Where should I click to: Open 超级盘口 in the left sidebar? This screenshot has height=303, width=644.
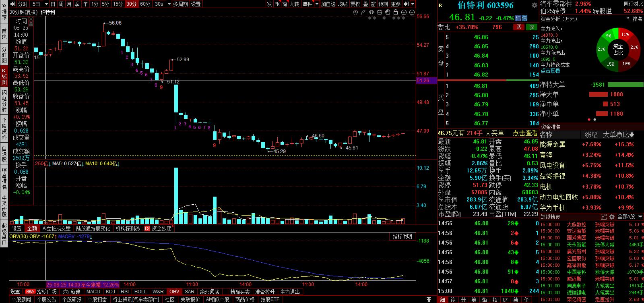[x=4, y=234]
